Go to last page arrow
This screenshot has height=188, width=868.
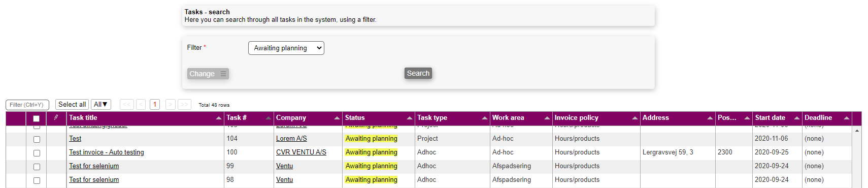[x=184, y=104]
